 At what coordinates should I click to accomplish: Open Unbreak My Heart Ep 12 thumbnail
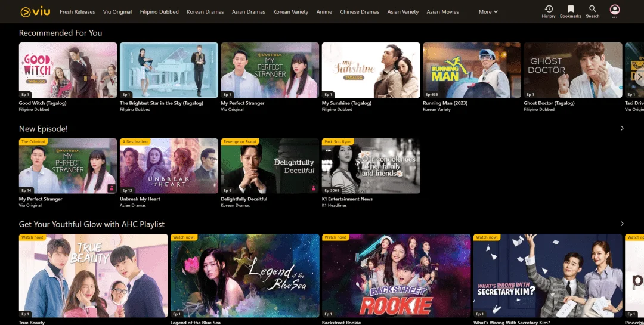tap(169, 166)
